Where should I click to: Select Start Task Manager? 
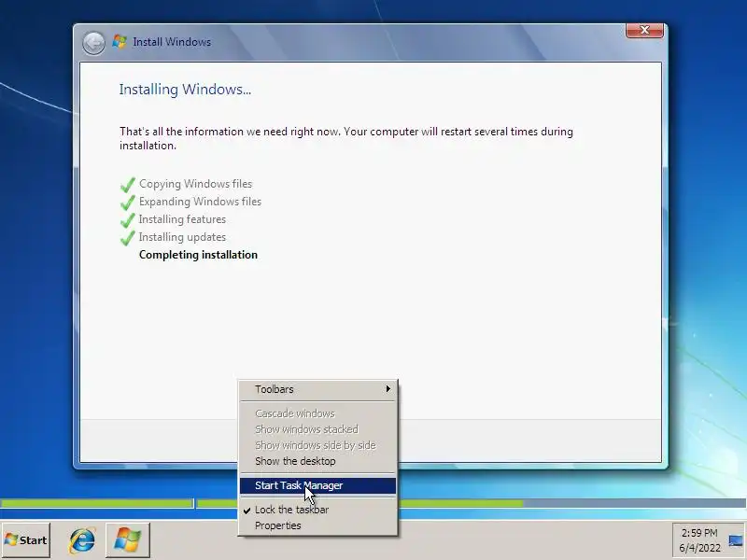317,485
